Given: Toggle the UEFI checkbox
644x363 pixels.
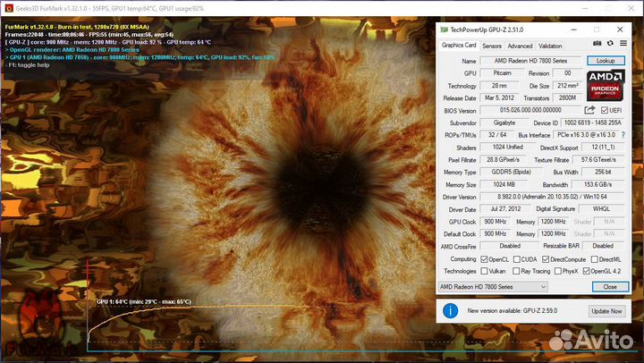Looking at the screenshot, I should click(605, 111).
